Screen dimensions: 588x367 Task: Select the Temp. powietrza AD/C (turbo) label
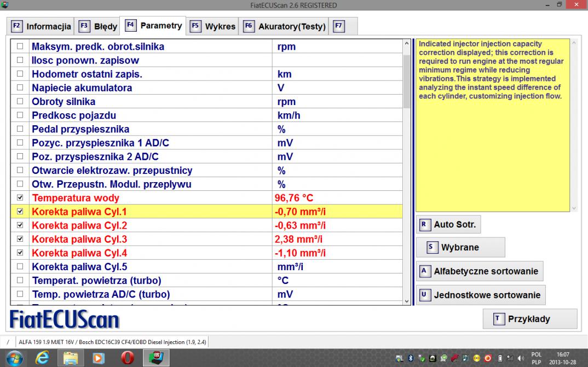(101, 294)
